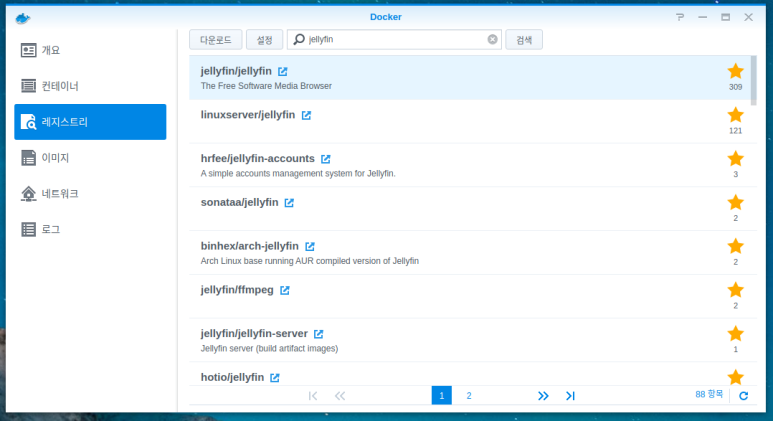Open external link for hotio/jellyfin

pos(275,378)
